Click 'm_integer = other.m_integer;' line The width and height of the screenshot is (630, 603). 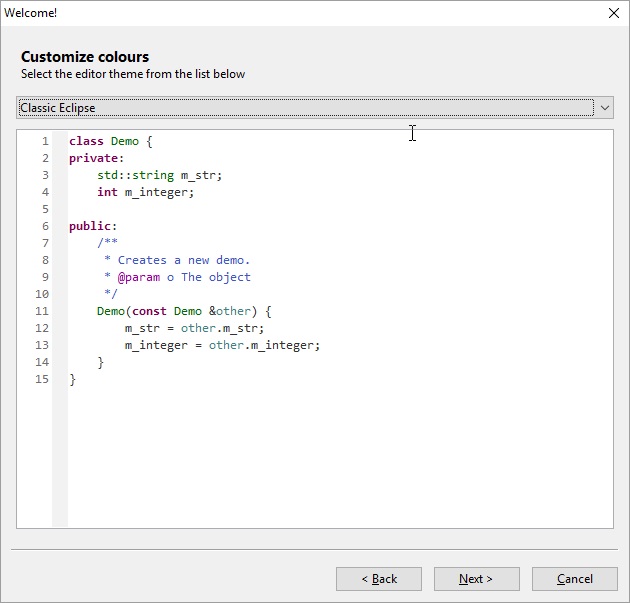point(222,345)
